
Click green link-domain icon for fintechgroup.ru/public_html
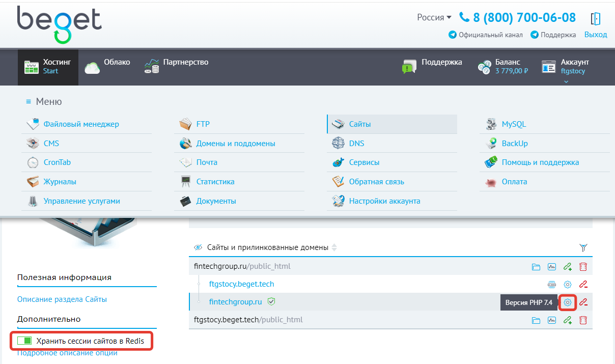coord(568,267)
